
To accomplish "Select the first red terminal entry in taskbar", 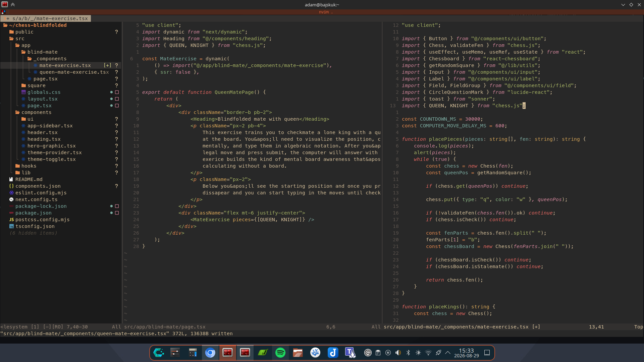I will [228, 353].
